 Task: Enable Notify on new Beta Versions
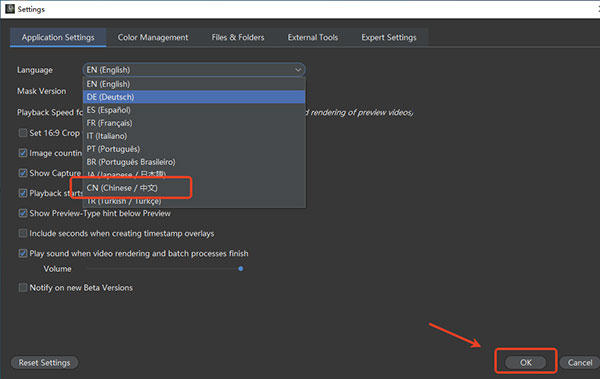tap(23, 288)
